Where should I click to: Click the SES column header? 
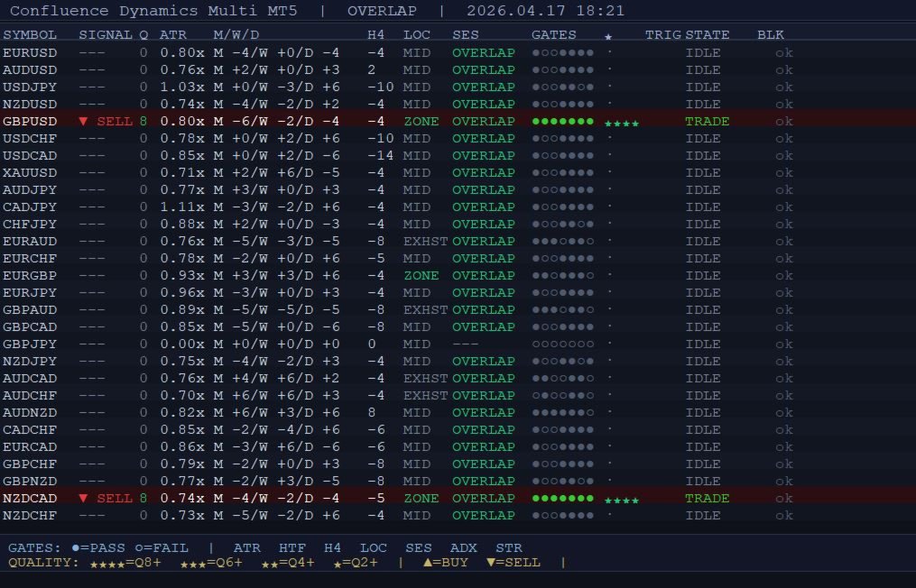(x=466, y=35)
